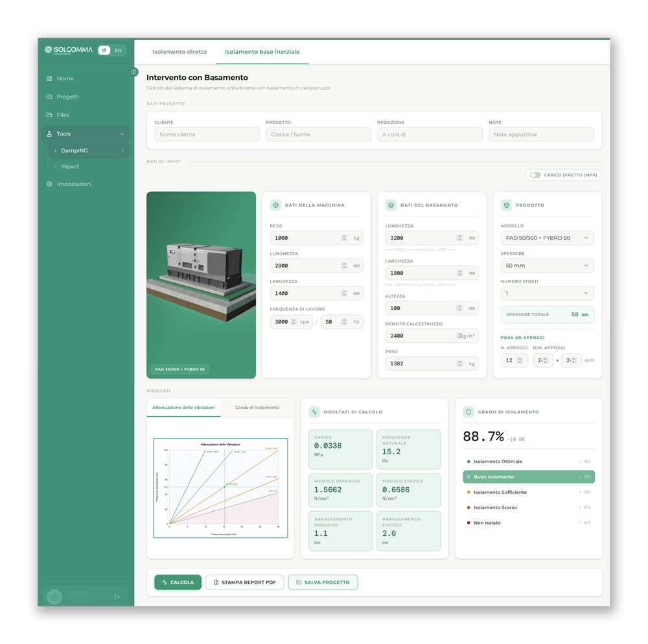Adjust N. appoggi stepper
The width and height of the screenshot is (648, 644).
(x=520, y=361)
